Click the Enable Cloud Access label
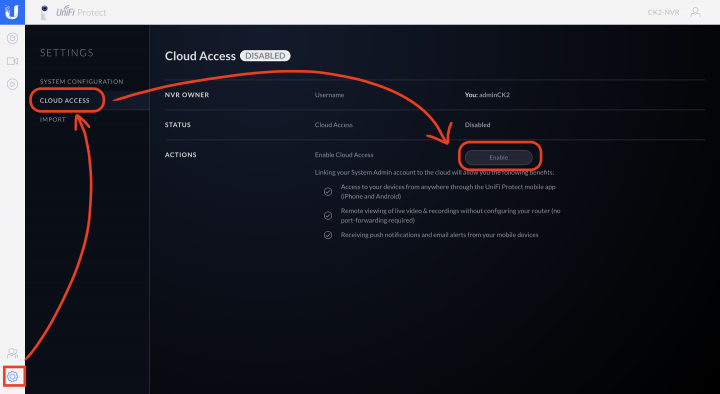Image resolution: width=720 pixels, height=394 pixels. 344,155
